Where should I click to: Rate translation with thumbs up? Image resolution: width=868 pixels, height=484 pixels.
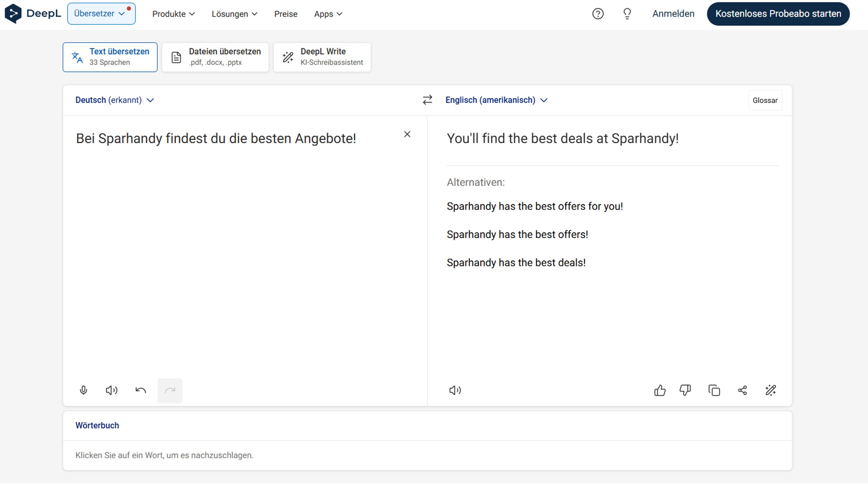point(660,390)
